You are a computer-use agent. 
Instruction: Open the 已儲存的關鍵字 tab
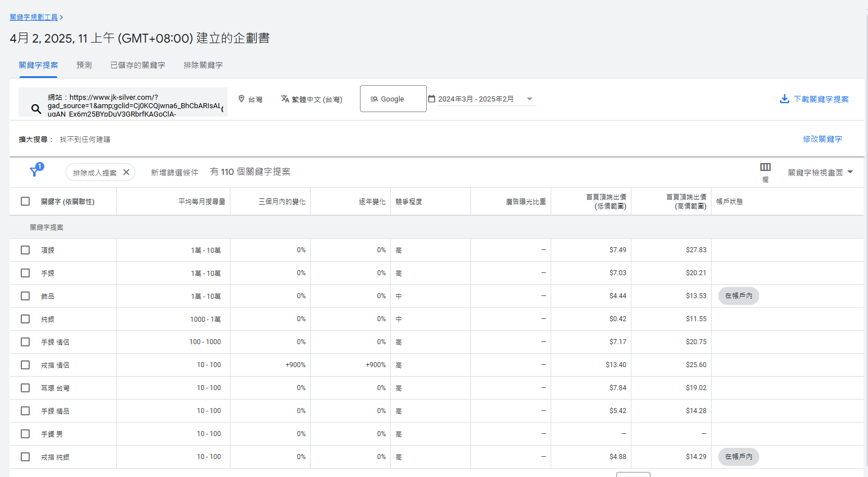[137, 65]
